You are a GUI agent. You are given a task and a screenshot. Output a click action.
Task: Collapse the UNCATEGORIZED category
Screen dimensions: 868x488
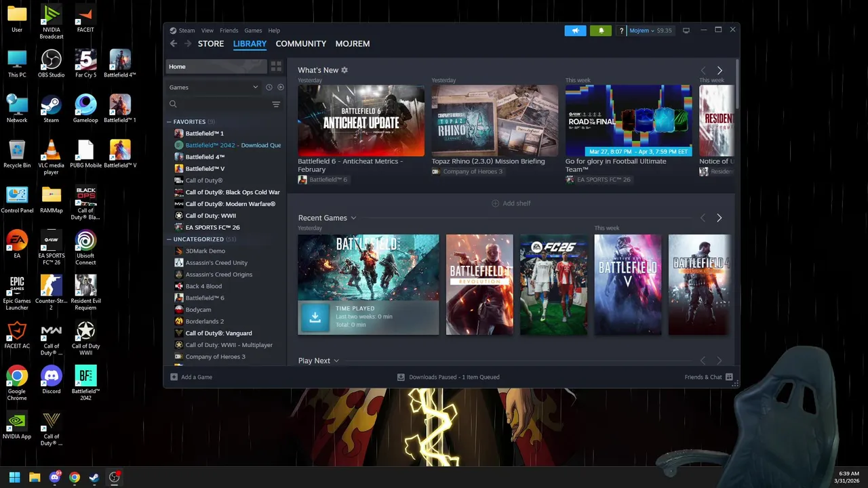pos(169,239)
